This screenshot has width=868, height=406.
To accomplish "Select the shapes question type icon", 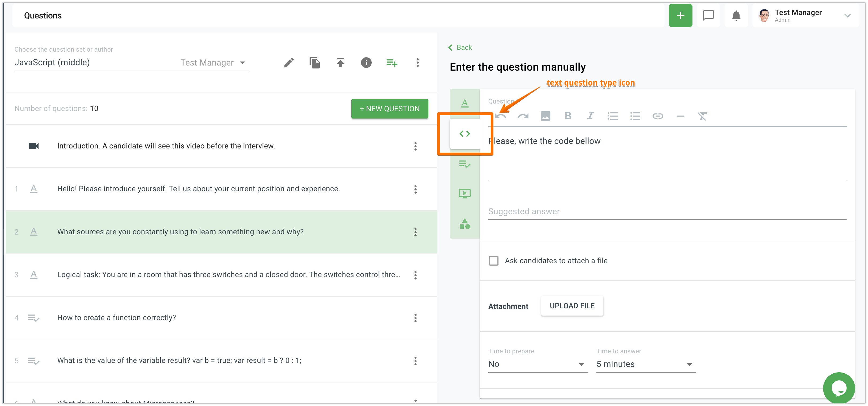I will (464, 224).
